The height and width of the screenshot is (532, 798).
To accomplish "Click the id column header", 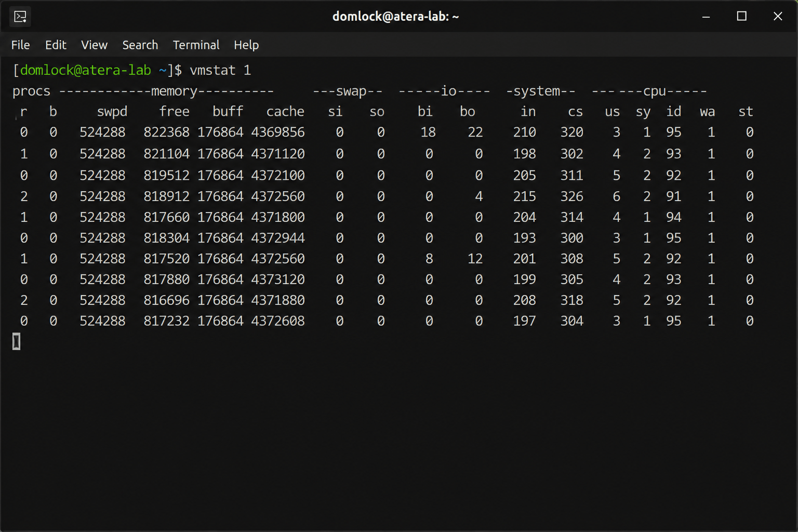I will tap(674, 112).
